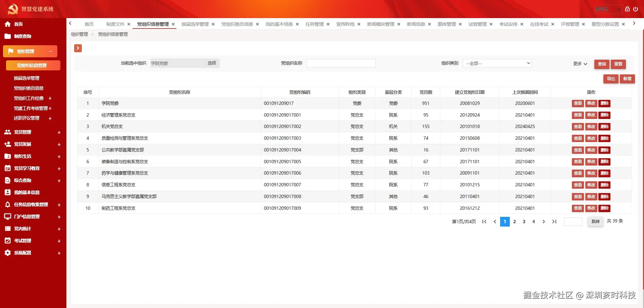The image size is (644, 308).
Task: Click the icon beside 组织生活
Action: click(8, 156)
